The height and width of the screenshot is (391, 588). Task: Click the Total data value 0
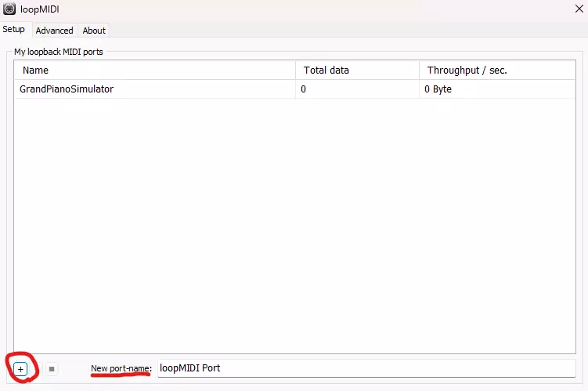303,89
